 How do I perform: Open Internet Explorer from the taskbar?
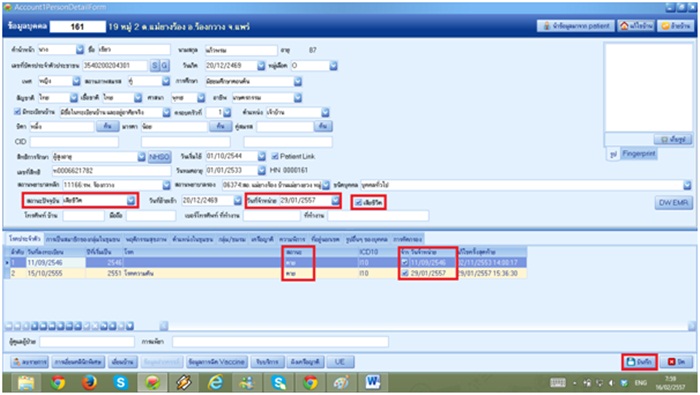[x=216, y=383]
